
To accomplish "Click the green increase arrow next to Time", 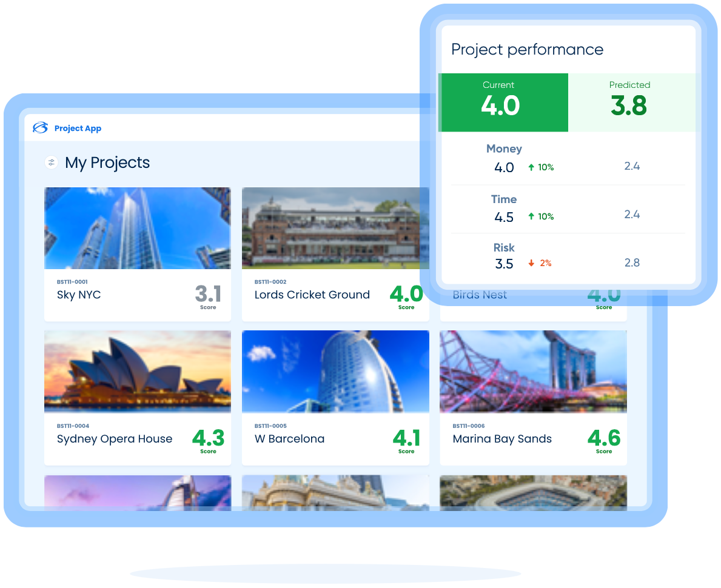I will (530, 216).
